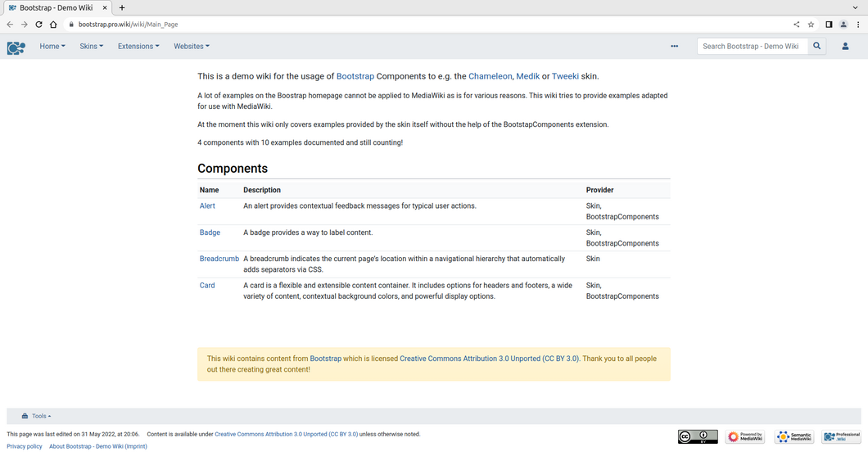Viewport: 868px width, 456px height.
Task: Open Chrome three-dot menu
Action: (x=858, y=25)
